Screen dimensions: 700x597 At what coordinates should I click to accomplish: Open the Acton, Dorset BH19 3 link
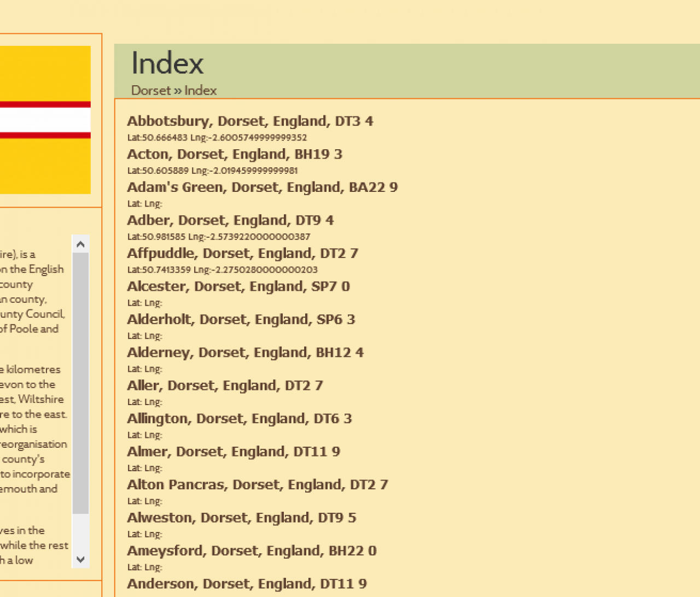(x=234, y=154)
